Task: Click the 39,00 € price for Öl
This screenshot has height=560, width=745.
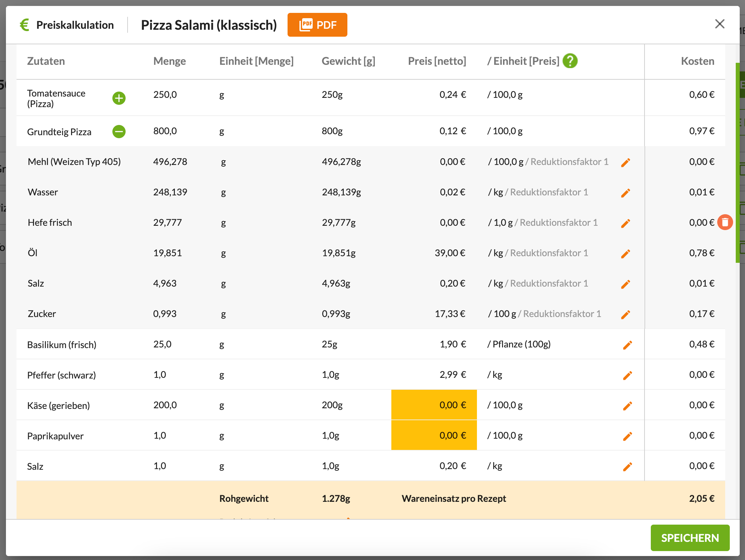Action: (x=450, y=253)
